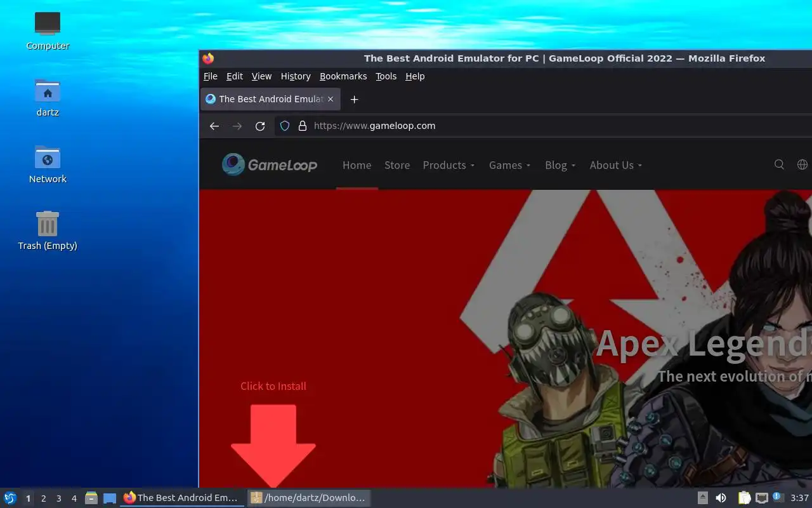The width and height of the screenshot is (812, 508).
Task: Open a new tab with plus button
Action: coord(355,99)
